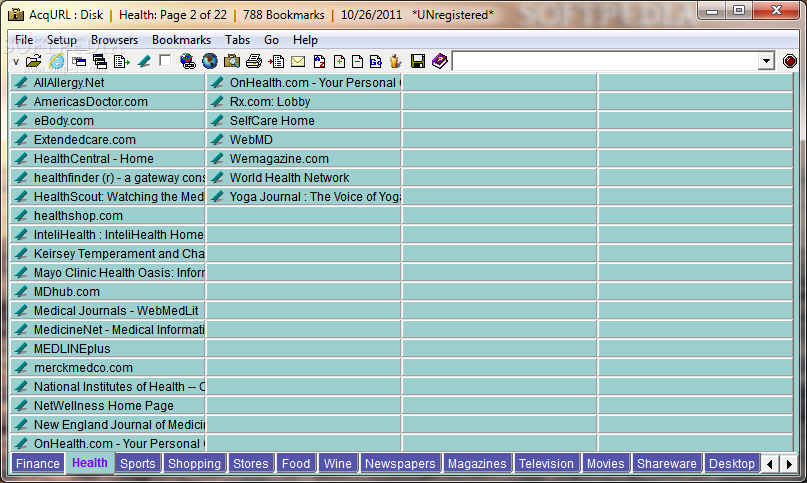Open the Bookmarks menu

(181, 40)
